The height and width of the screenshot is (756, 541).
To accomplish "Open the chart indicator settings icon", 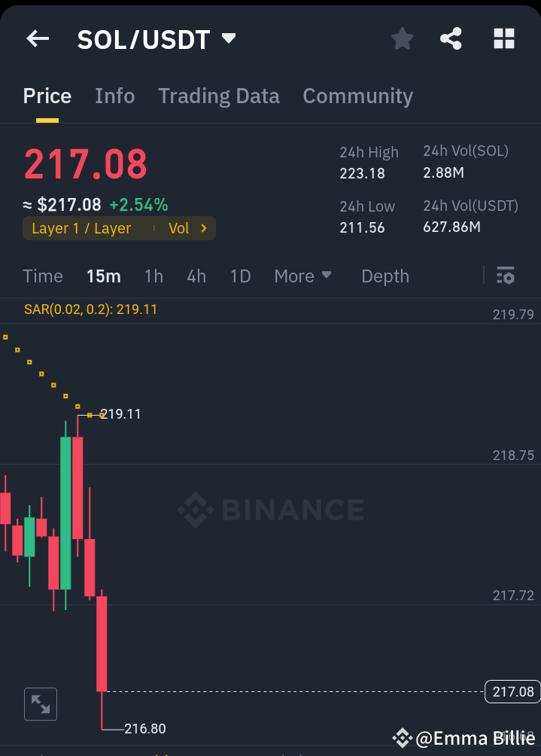I will pos(505,276).
